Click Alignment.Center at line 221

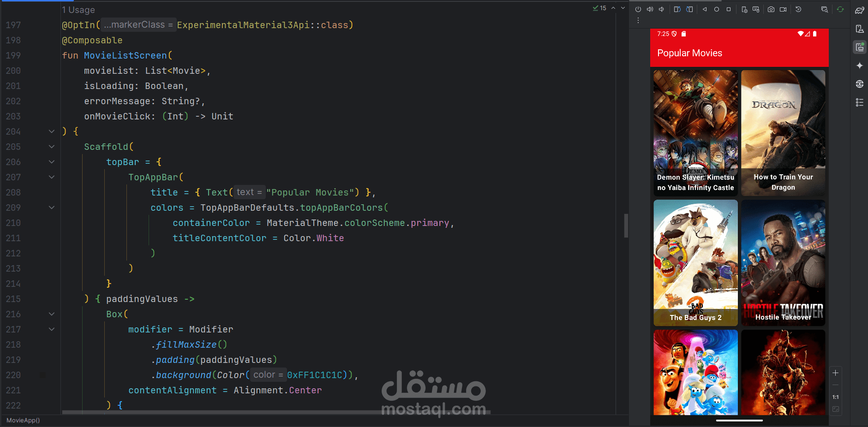point(278,390)
